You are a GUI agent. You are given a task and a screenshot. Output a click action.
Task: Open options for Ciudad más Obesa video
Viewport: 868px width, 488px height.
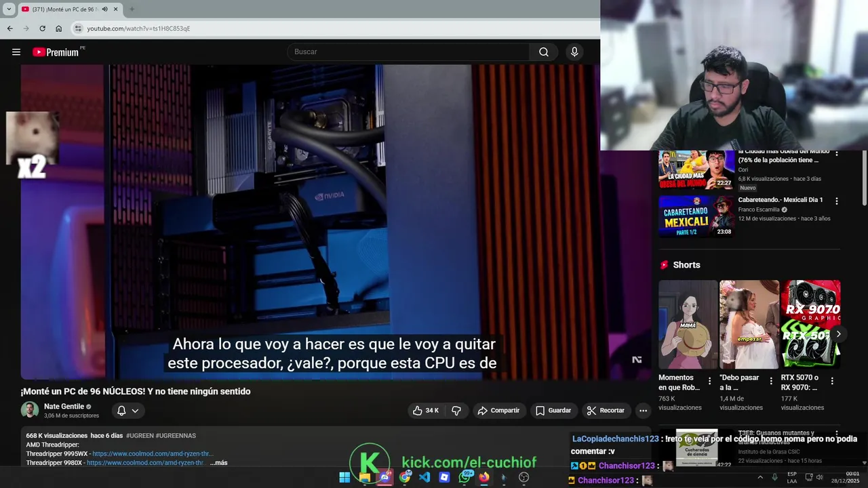836,154
